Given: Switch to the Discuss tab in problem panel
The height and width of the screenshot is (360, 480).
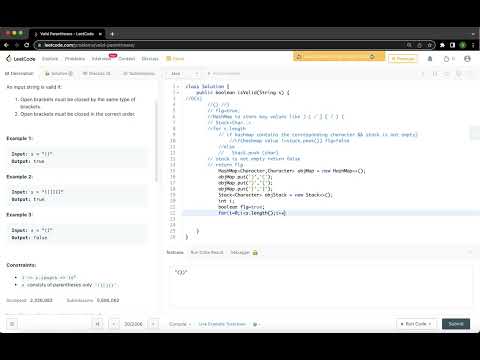Looking at the screenshot, I should tap(97, 73).
